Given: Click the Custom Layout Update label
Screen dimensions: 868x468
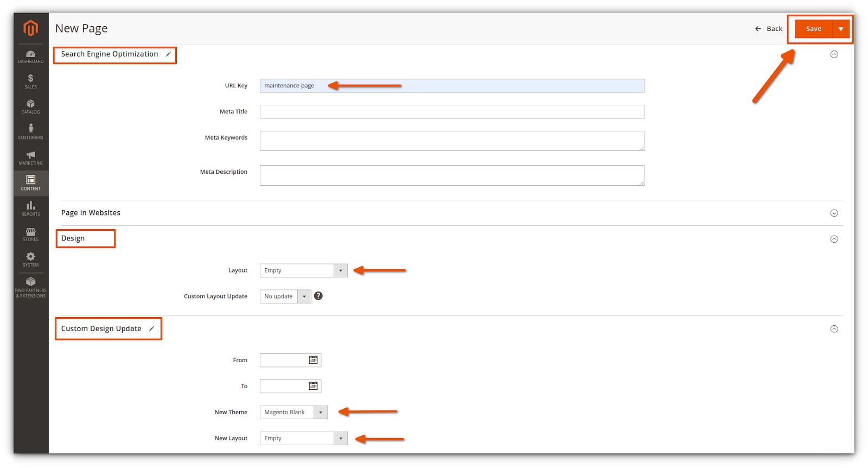Looking at the screenshot, I should (215, 296).
